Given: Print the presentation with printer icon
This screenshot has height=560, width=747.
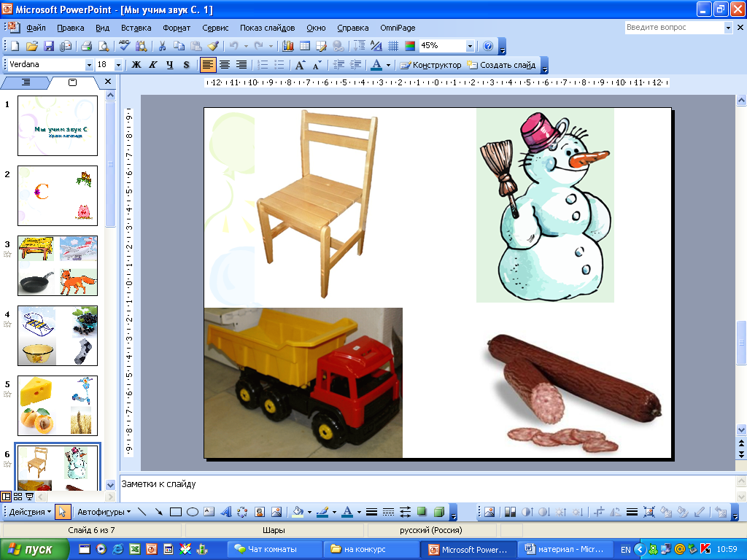Looking at the screenshot, I should pos(86,46).
